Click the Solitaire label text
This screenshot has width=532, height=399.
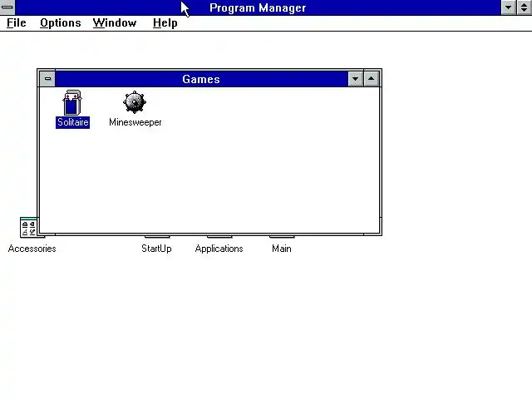point(72,122)
